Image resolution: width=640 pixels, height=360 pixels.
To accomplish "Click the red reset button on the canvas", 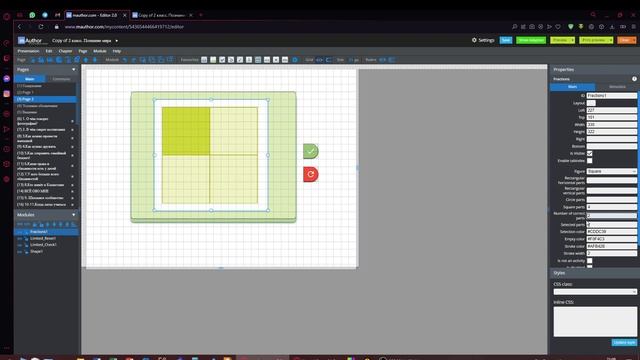I will click(311, 174).
